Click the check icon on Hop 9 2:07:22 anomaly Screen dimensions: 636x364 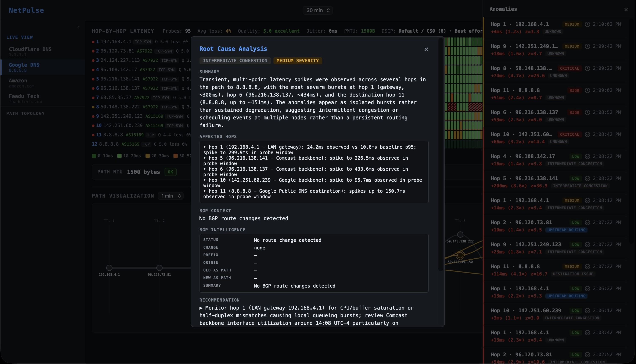click(x=588, y=244)
